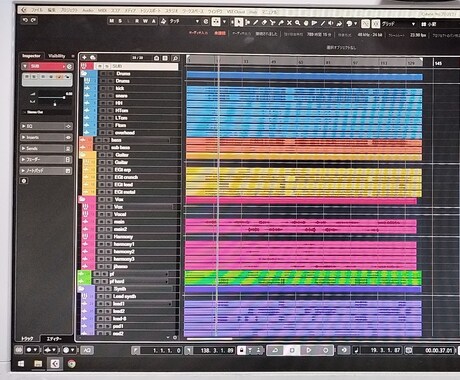460x380 pixels.
Task: Collapse the Guitar folder track
Action: coord(83,155)
